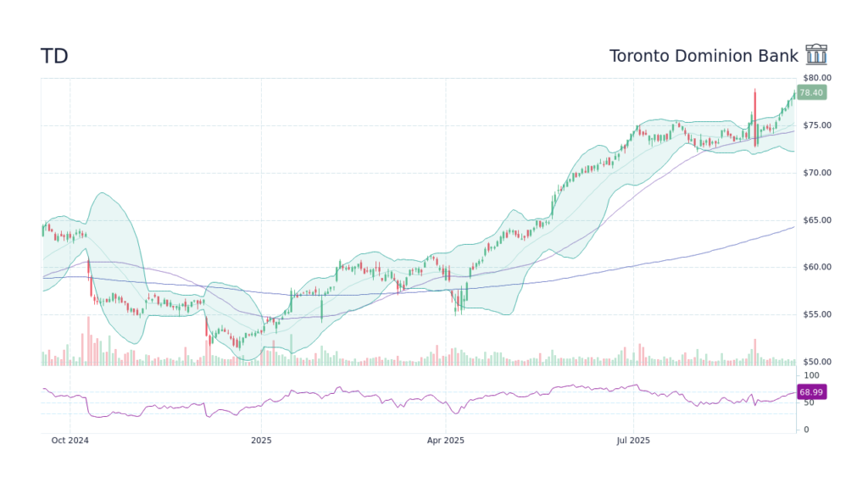Click the TD ticker symbol
This screenshot has width=868, height=488.
coord(54,56)
